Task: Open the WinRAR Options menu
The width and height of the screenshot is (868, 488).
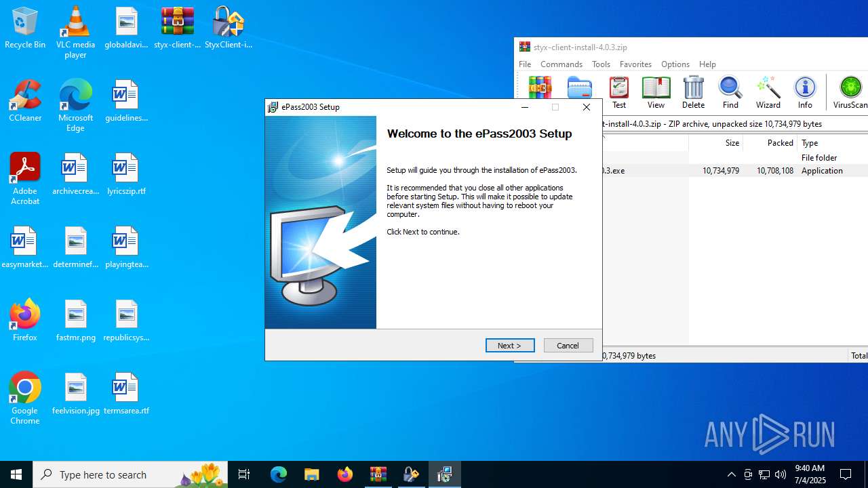Action: (675, 64)
